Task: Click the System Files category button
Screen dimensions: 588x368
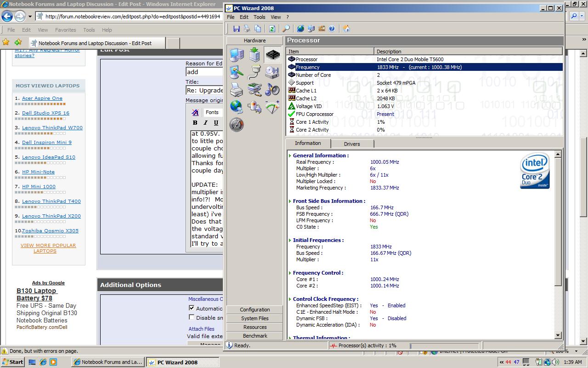Action: point(254,318)
